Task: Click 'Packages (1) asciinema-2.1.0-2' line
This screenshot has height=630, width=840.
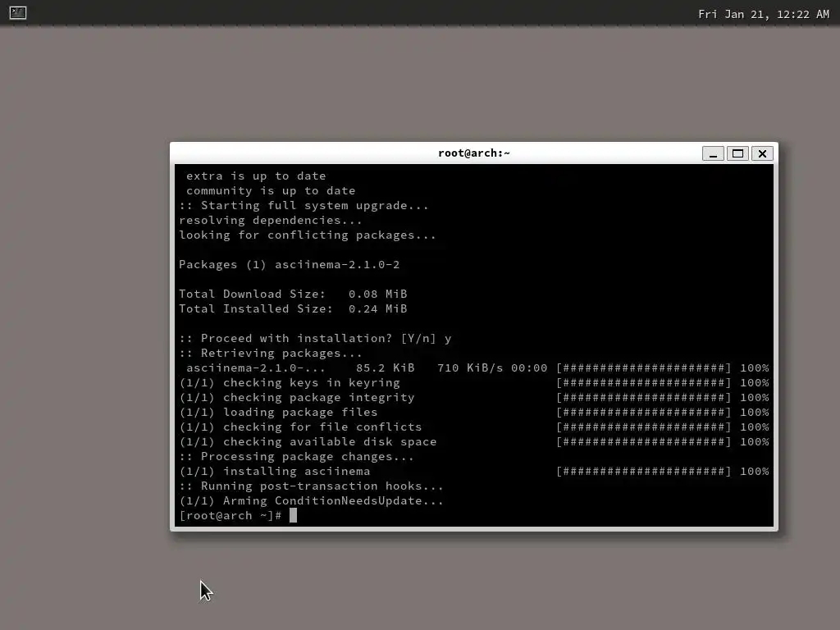Action: (290, 265)
